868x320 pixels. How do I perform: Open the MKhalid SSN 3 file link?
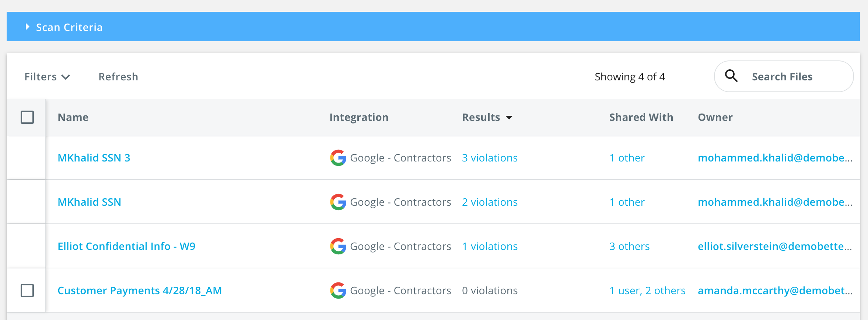tap(94, 158)
